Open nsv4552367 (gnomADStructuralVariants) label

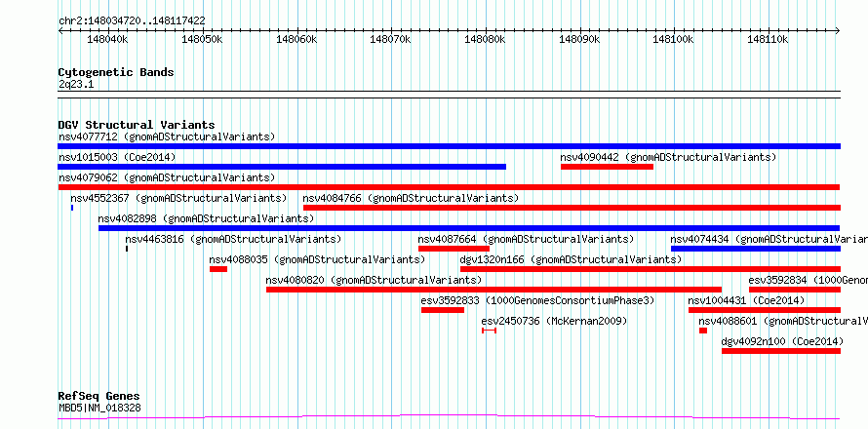tap(178, 198)
